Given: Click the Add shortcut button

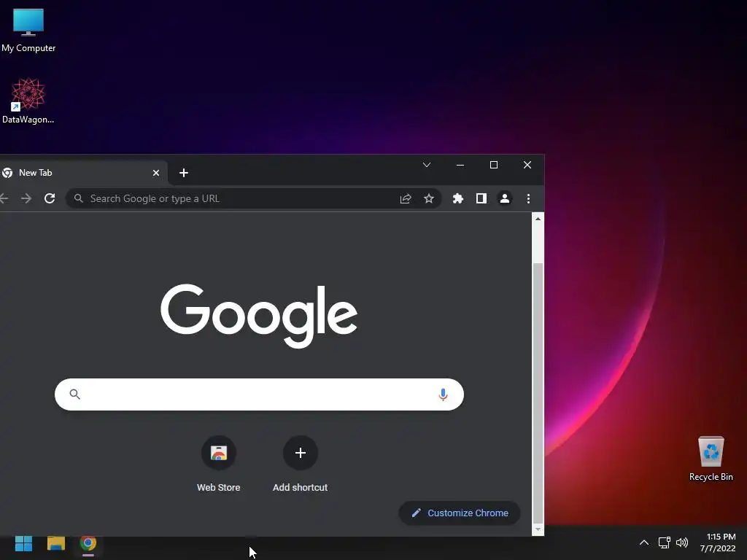Looking at the screenshot, I should pos(300,464).
